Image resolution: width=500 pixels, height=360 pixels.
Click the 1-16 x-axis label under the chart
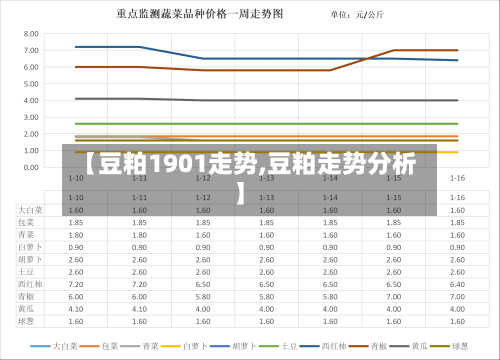point(457,178)
